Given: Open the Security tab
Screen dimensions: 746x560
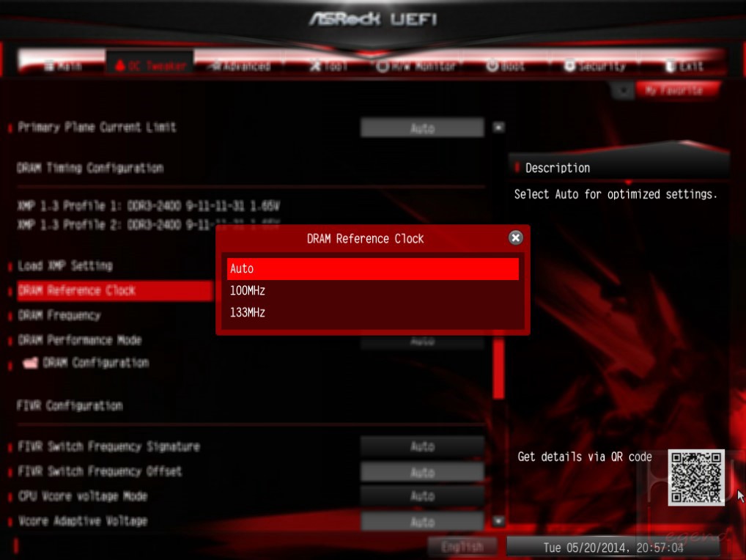Looking at the screenshot, I should pyautogui.click(x=595, y=66).
